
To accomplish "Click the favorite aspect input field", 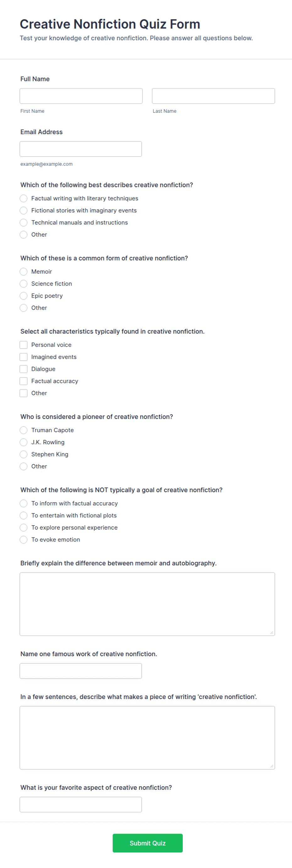I will (80, 805).
